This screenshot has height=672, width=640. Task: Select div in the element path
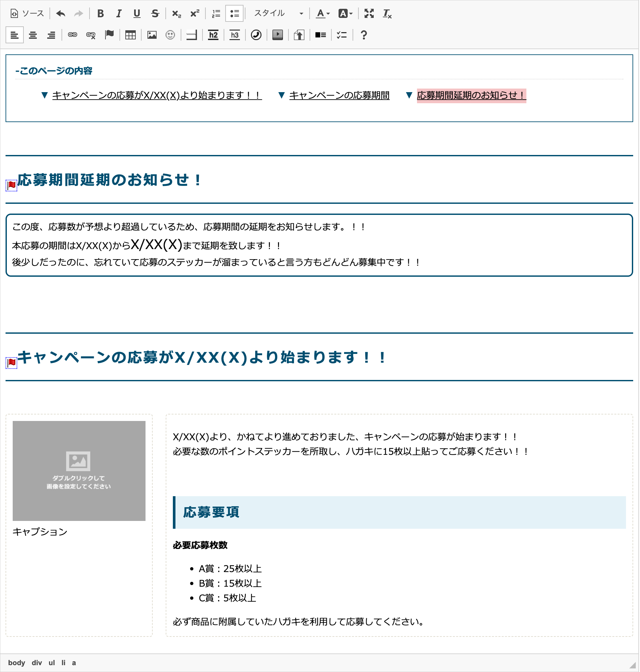[36, 663]
